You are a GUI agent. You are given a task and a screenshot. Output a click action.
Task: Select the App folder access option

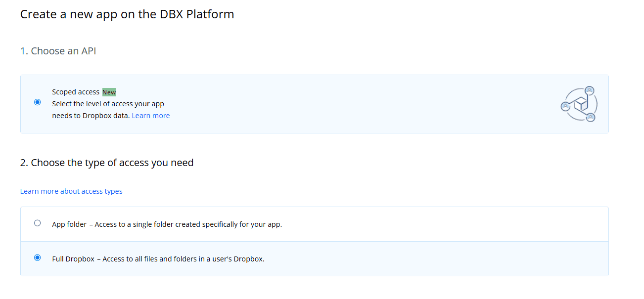pyautogui.click(x=38, y=223)
